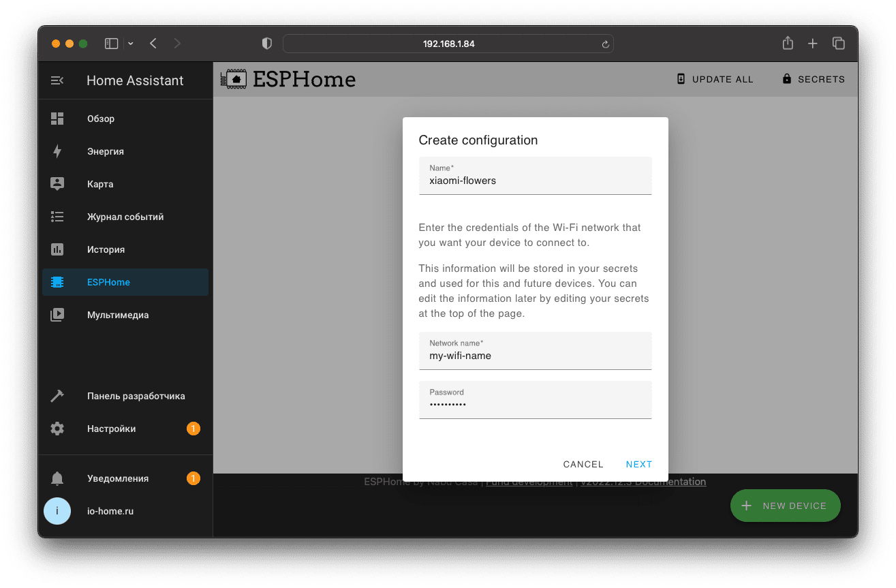This screenshot has width=896, height=588.
Task: Click the Карта map icon
Action: point(57,184)
